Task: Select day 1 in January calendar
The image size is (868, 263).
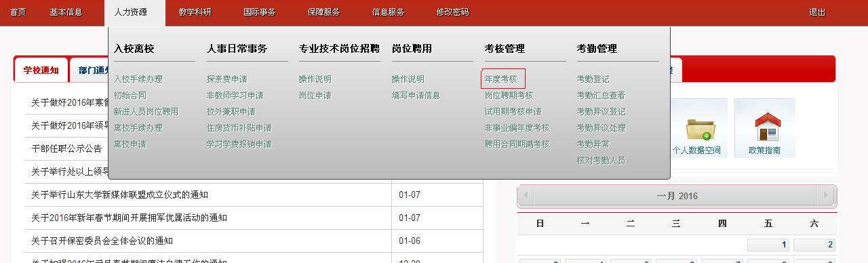Action: tap(768, 245)
